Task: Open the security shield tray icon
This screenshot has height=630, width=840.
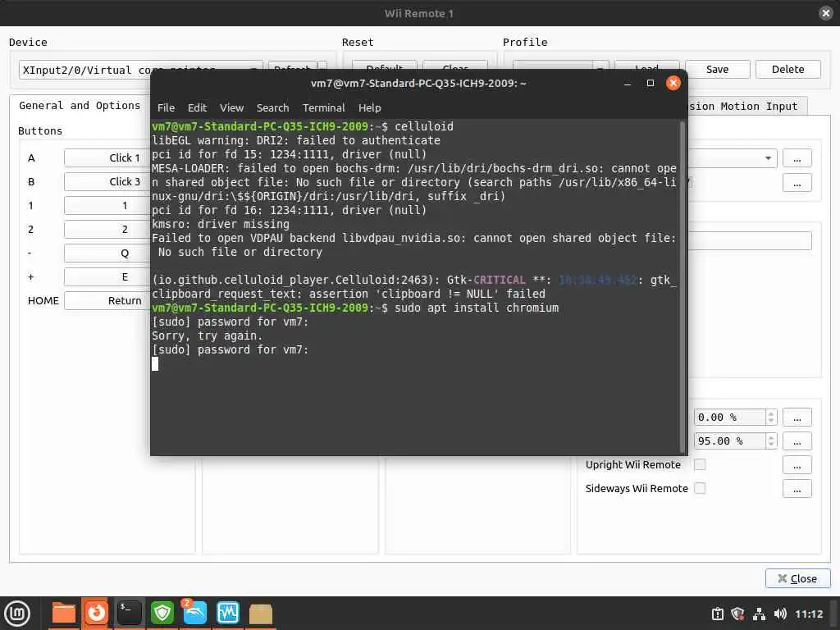Action: (737, 614)
